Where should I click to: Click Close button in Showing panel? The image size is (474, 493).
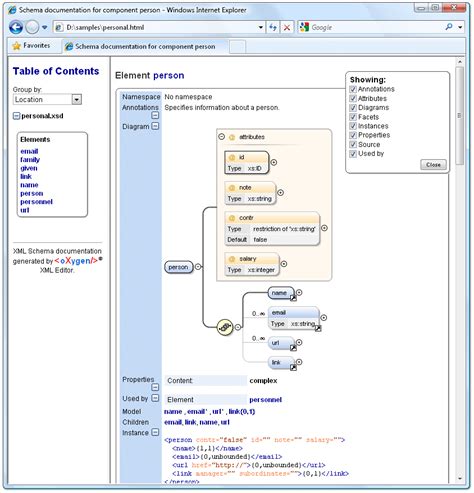(x=433, y=165)
